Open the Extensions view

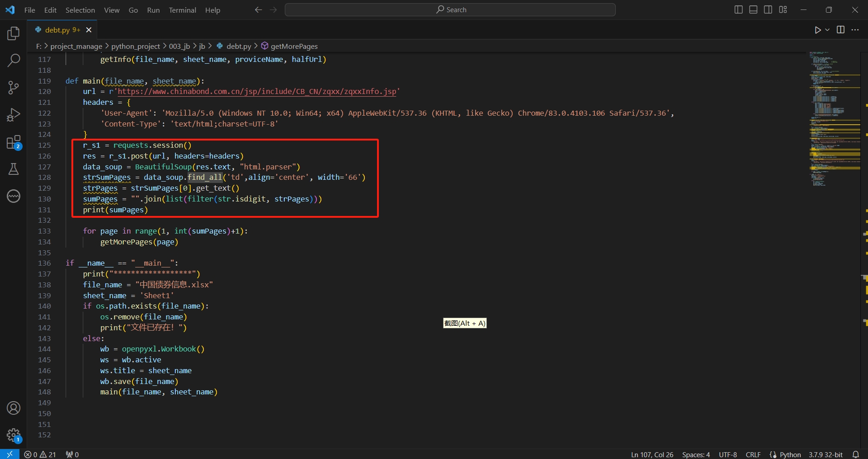(14, 142)
